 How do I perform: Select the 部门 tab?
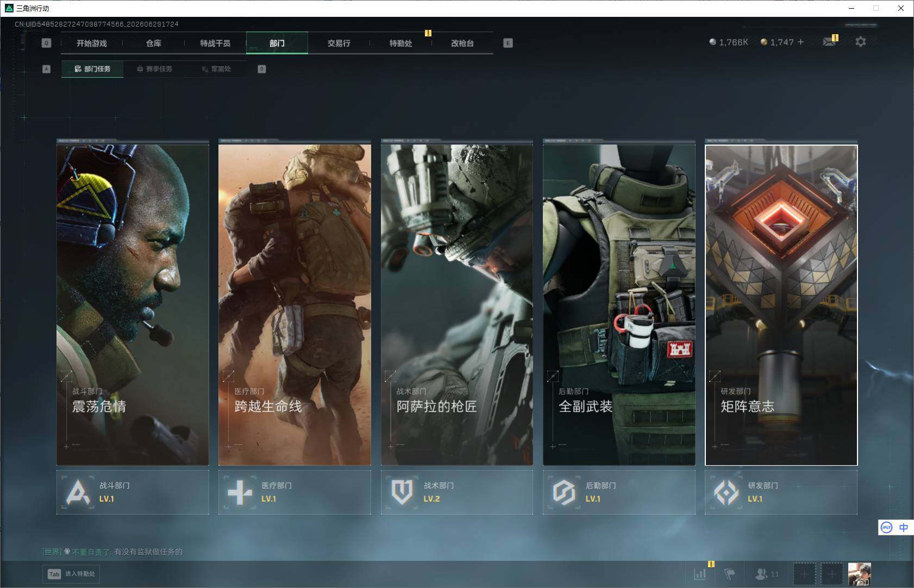[277, 43]
